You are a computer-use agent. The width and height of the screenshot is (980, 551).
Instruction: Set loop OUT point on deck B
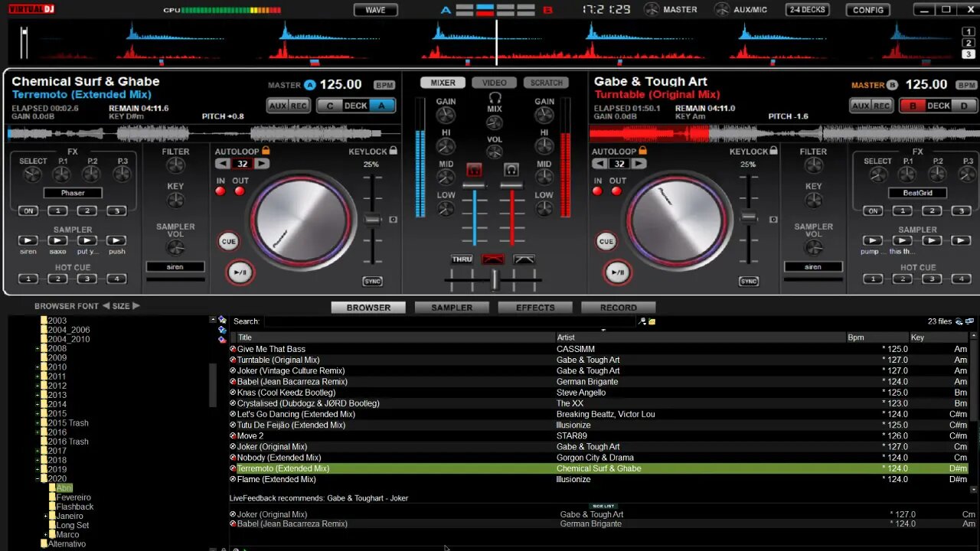(x=616, y=191)
